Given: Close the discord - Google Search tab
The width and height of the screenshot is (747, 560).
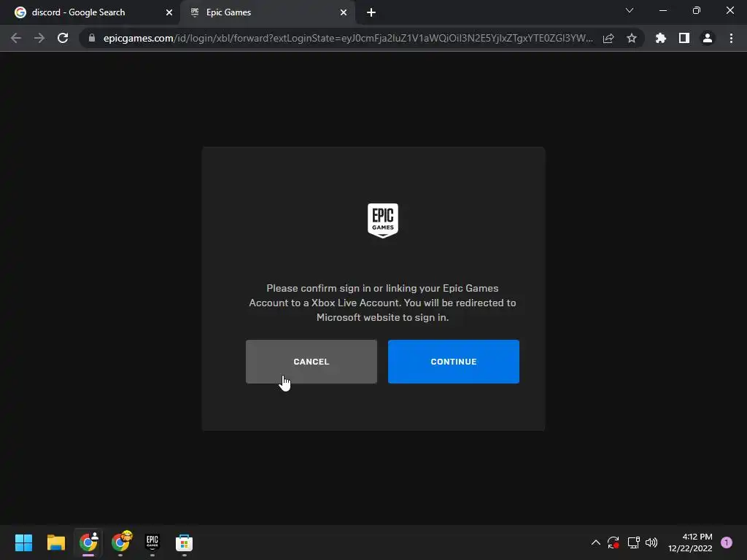Looking at the screenshot, I should coord(169,12).
